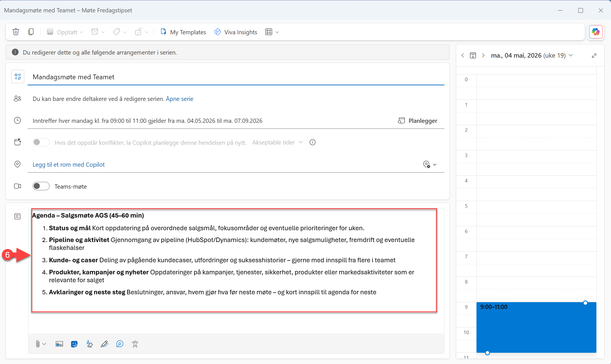Turn on the Teams-møte toggle
611x364 pixels.
[x=41, y=186]
